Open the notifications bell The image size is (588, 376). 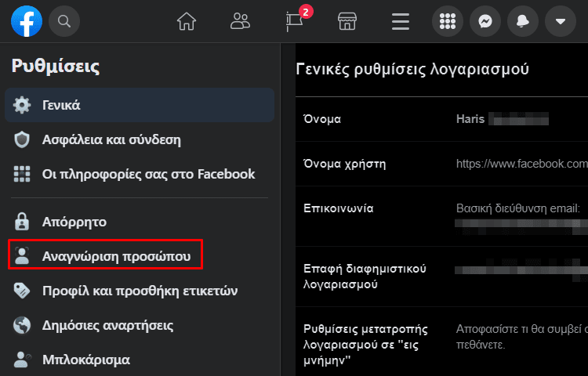(x=523, y=21)
